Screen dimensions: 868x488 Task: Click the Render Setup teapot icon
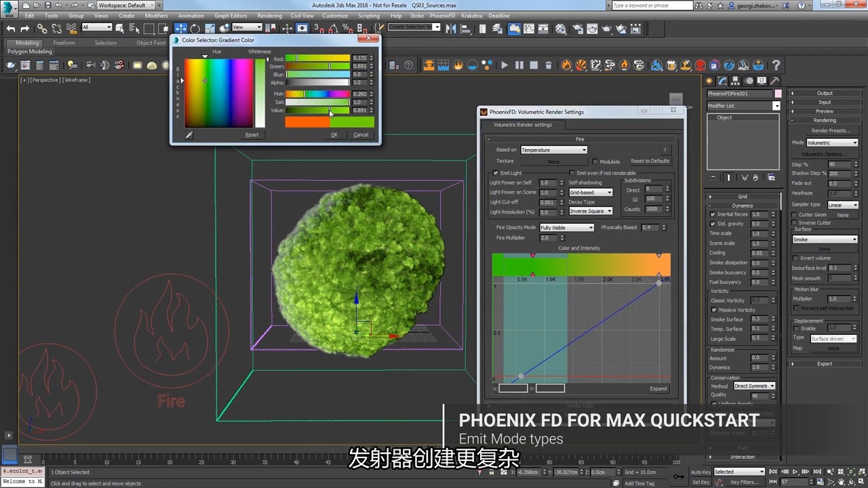coord(576,28)
